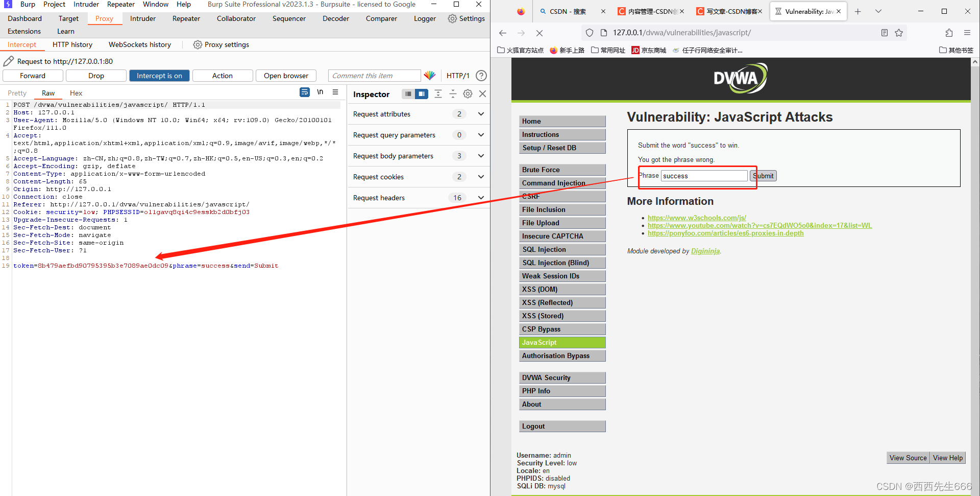
Task: Open the Repeater tab in Burp
Action: point(186,18)
